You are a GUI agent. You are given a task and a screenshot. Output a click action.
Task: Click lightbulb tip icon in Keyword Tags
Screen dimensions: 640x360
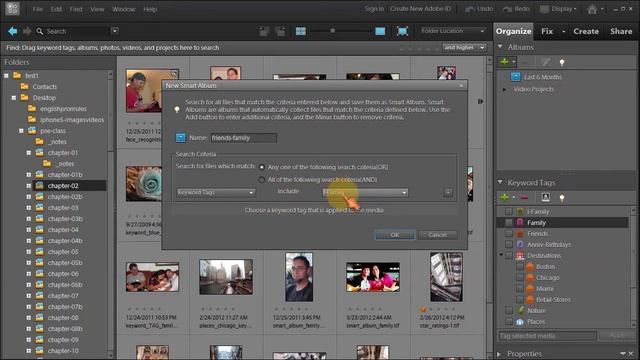562,198
